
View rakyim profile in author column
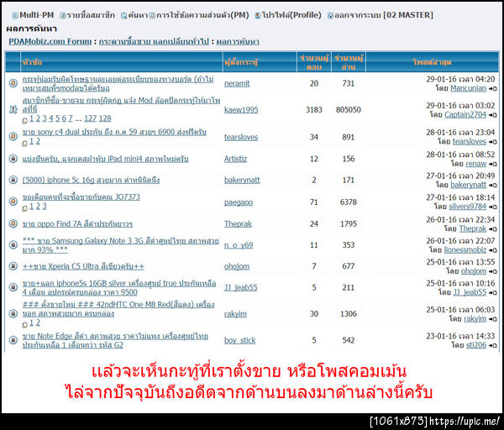(235, 314)
